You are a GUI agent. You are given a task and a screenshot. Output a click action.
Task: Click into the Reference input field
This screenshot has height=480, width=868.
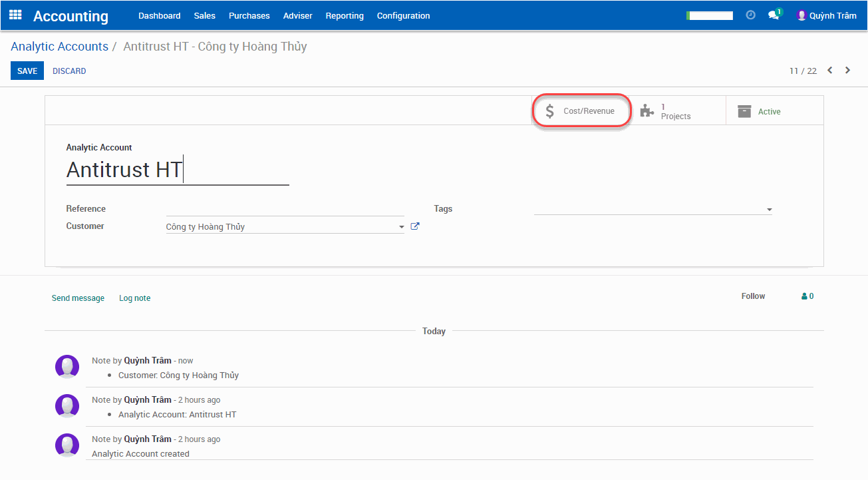(285, 209)
